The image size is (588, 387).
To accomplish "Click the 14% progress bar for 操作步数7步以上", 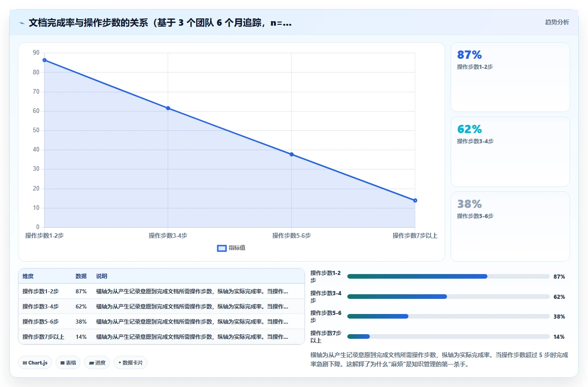I will [x=448, y=337].
